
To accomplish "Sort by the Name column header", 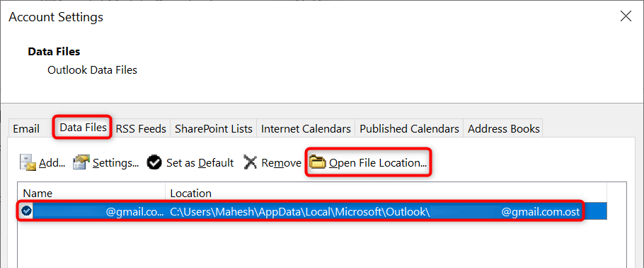I will click(x=91, y=193).
